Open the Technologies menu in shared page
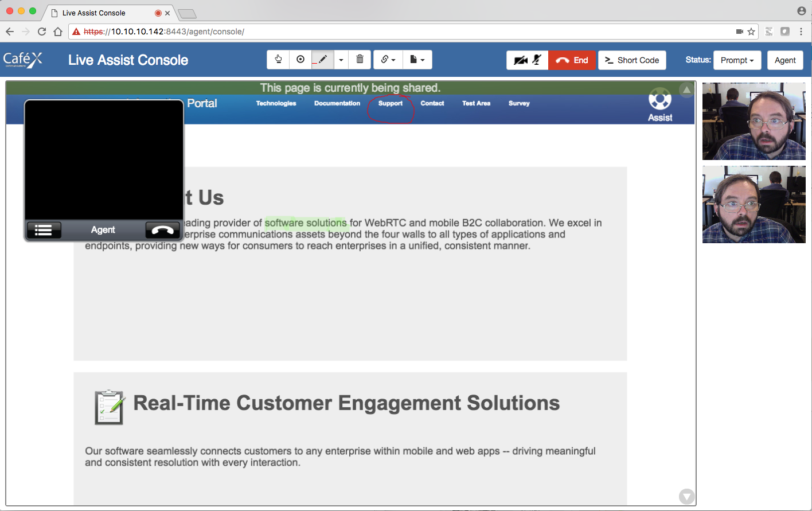The height and width of the screenshot is (511, 812). click(276, 103)
